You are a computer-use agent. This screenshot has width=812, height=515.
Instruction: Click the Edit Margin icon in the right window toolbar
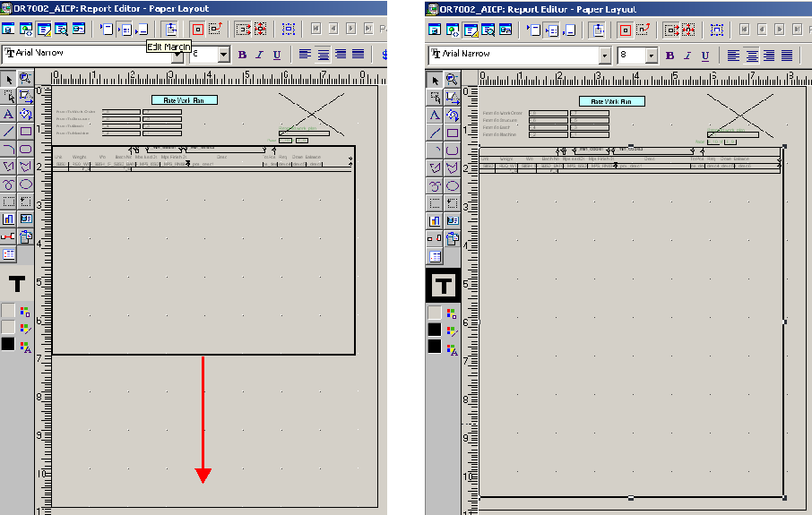pos(598,29)
